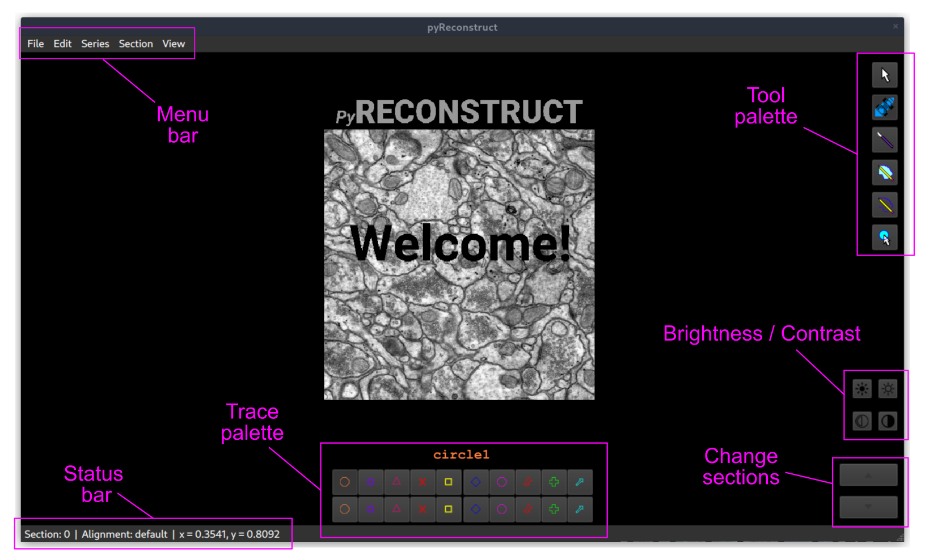Click 'Alignment: default' in status bar
The image size is (925, 560).
(125, 534)
